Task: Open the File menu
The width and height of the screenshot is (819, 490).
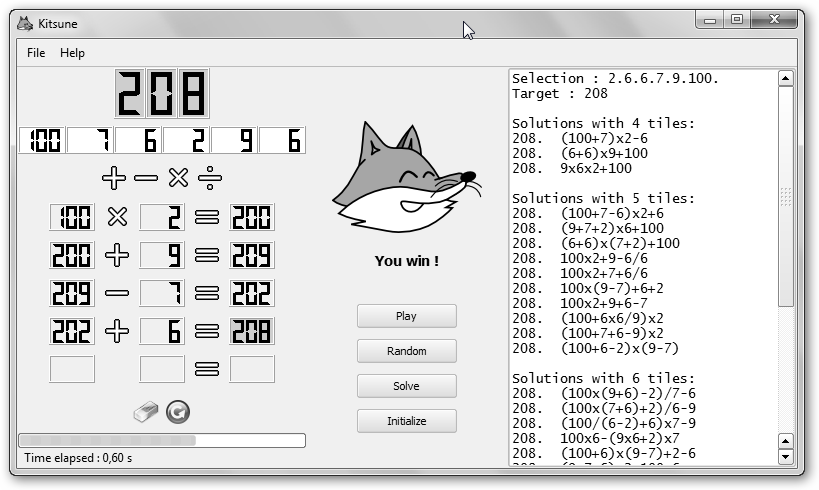Action: pyautogui.click(x=36, y=53)
